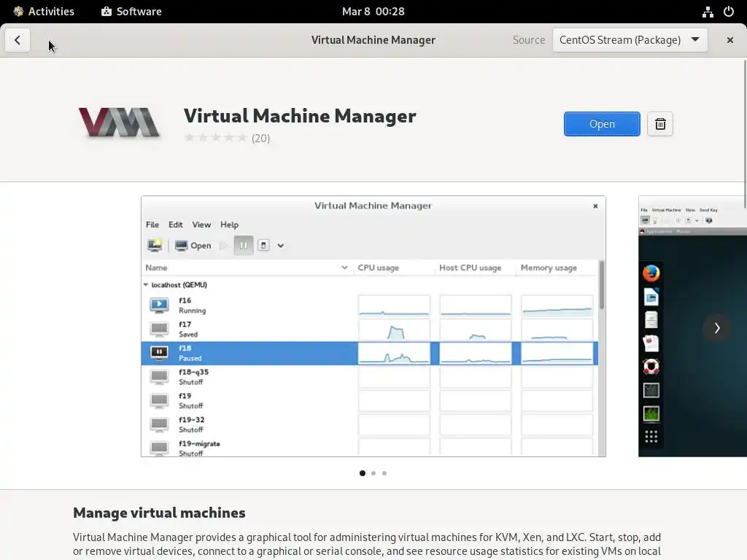Click the network status icon in the top bar

pos(708,12)
